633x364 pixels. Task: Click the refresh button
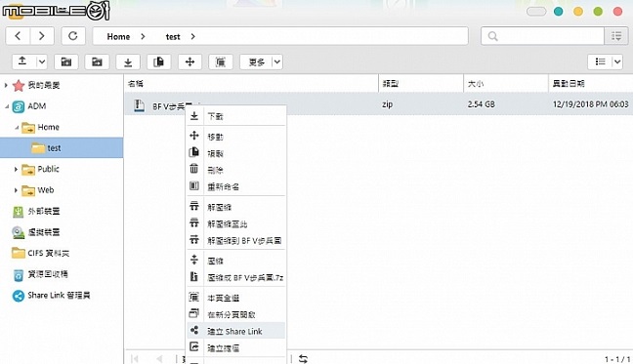click(73, 36)
